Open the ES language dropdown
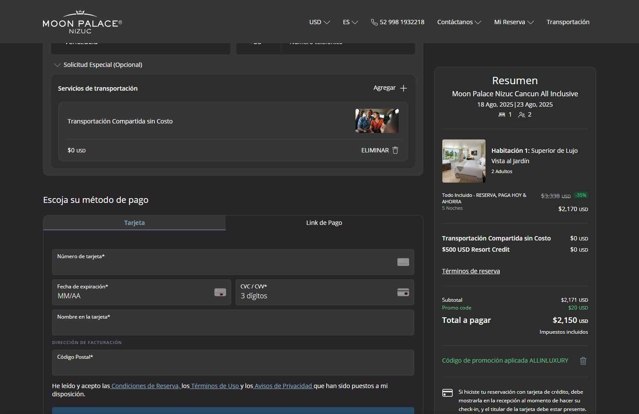 (x=350, y=22)
